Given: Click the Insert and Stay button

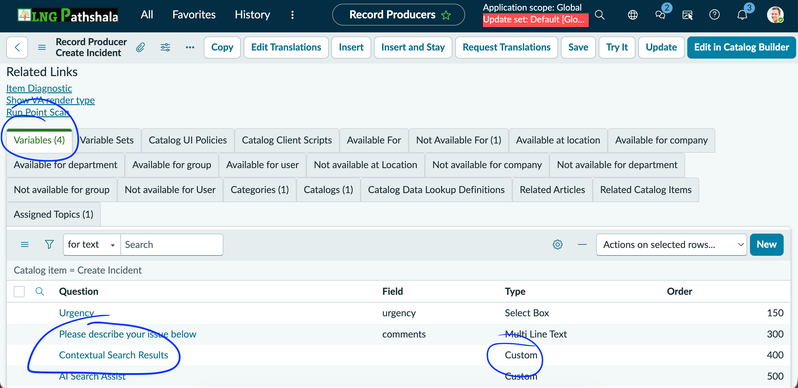Looking at the screenshot, I should point(413,47).
